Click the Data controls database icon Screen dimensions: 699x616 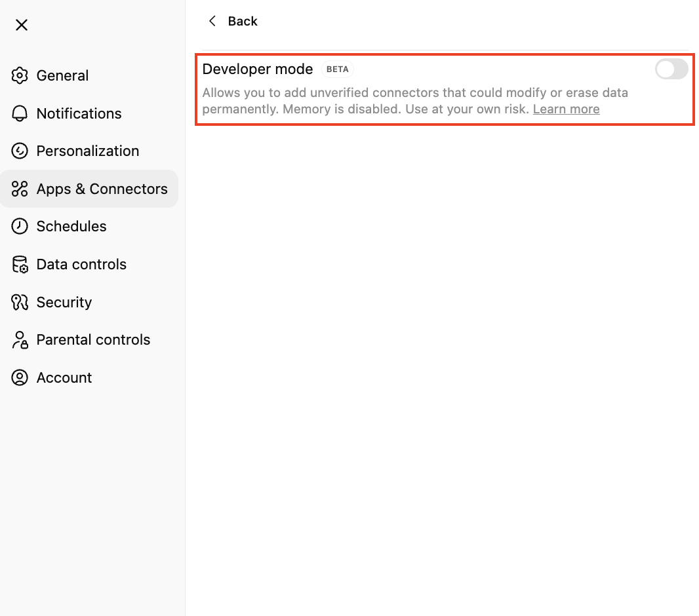coord(20,264)
